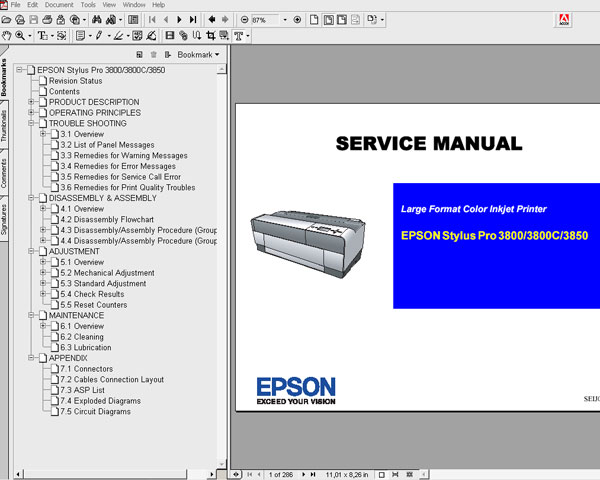
Task: Select Actual Size page view icon
Action: pyautogui.click(x=314, y=20)
